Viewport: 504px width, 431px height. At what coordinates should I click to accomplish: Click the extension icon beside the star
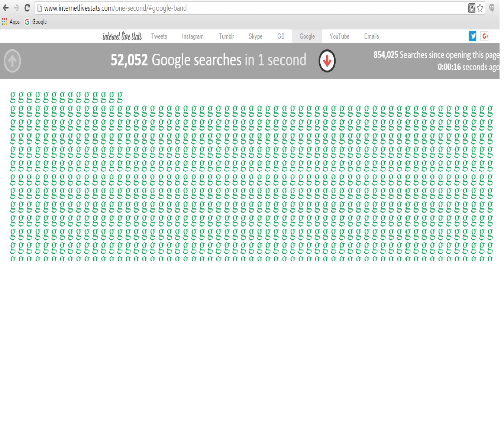[471, 8]
